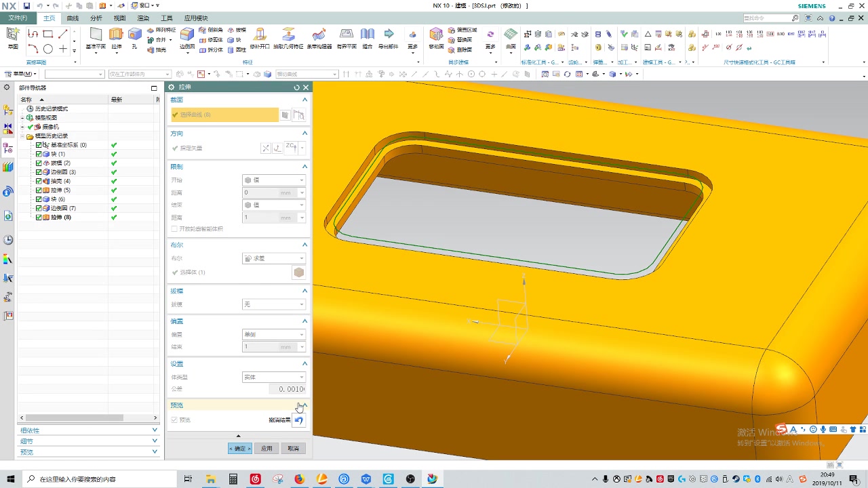Select the 有界平面 bounded plane tool

coord(347,38)
